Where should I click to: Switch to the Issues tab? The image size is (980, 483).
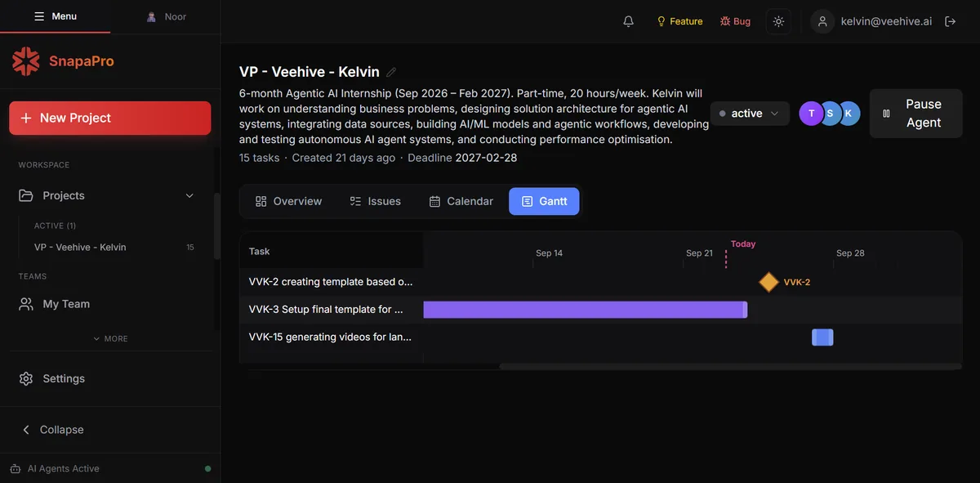point(375,201)
